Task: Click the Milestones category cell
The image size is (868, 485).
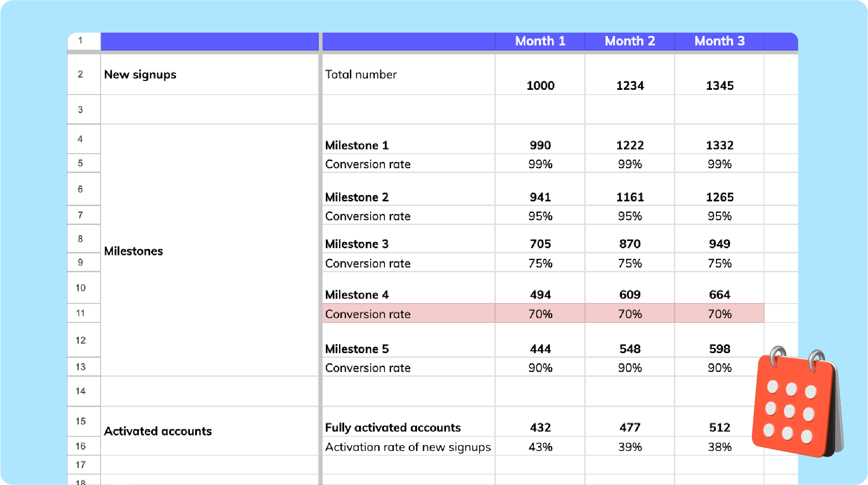Action: coord(134,251)
